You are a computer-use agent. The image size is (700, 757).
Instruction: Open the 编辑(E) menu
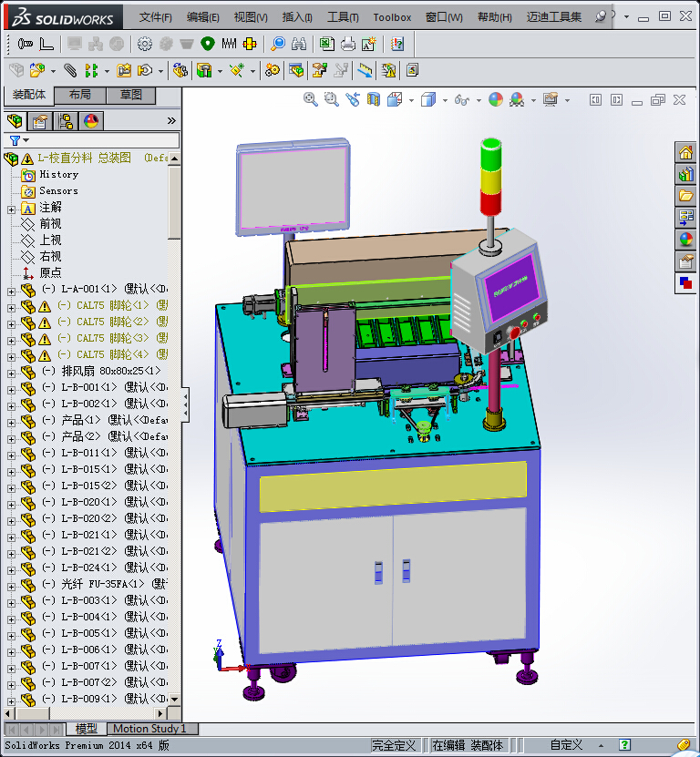(203, 17)
